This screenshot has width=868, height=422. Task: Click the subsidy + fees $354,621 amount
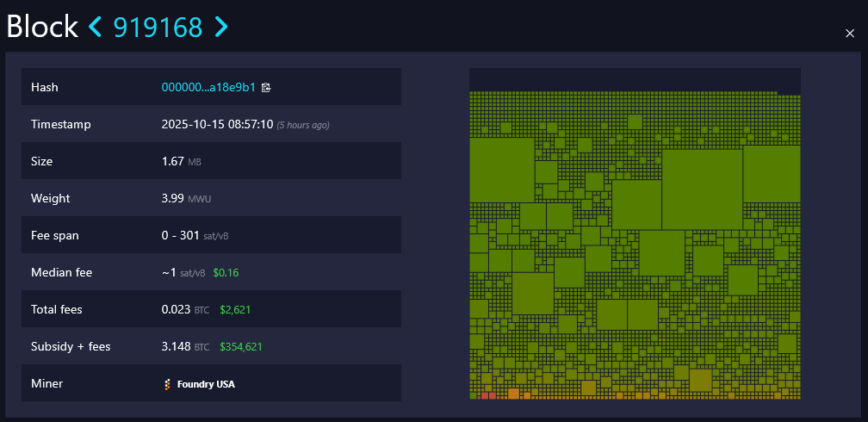click(240, 347)
